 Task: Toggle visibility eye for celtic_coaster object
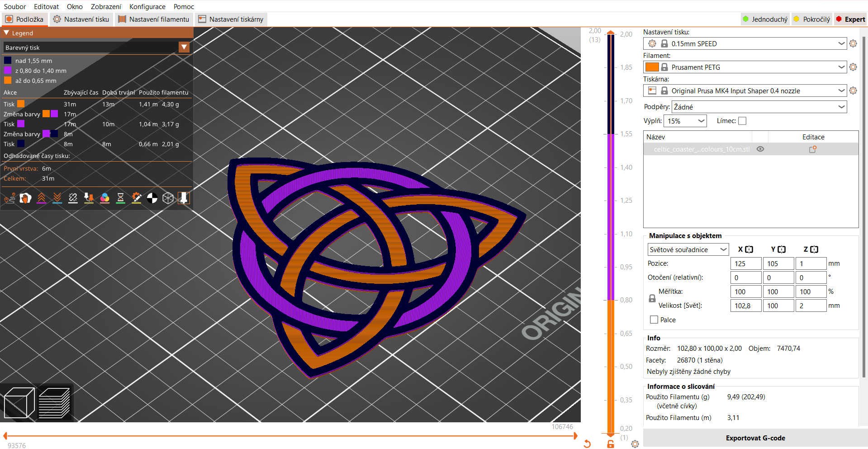(760, 149)
